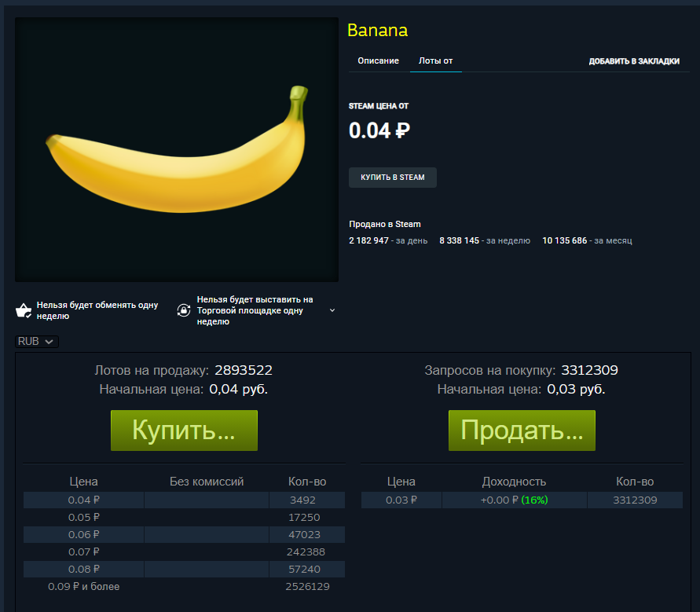Viewport: 700px width, 612px height.
Task: Click the Banana item title
Action: pyautogui.click(x=377, y=31)
